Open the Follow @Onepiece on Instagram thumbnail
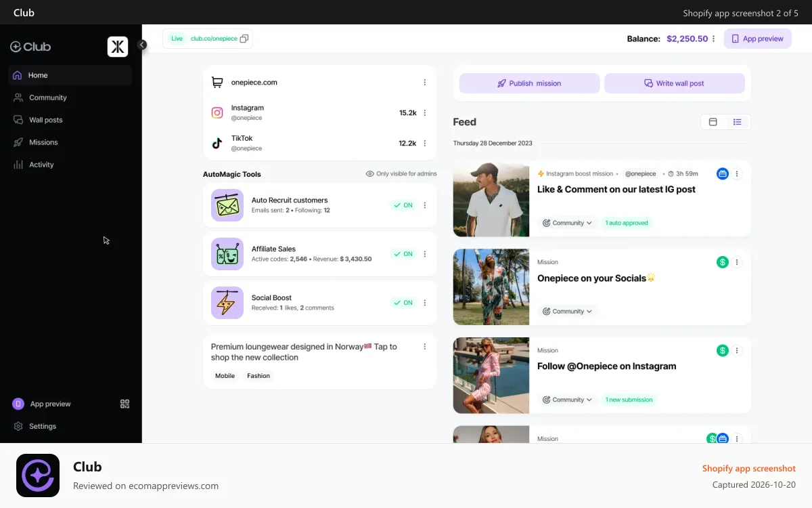This screenshot has height=508, width=812. point(491,375)
